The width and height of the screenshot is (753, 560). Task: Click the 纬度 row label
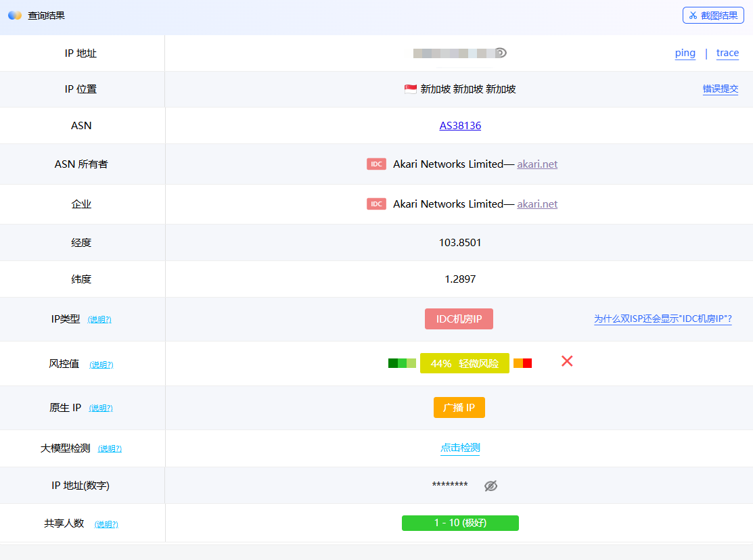click(81, 279)
